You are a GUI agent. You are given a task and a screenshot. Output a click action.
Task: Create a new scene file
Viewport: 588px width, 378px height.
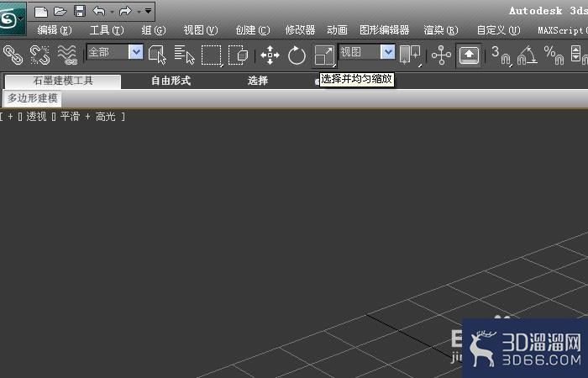pyautogui.click(x=41, y=12)
